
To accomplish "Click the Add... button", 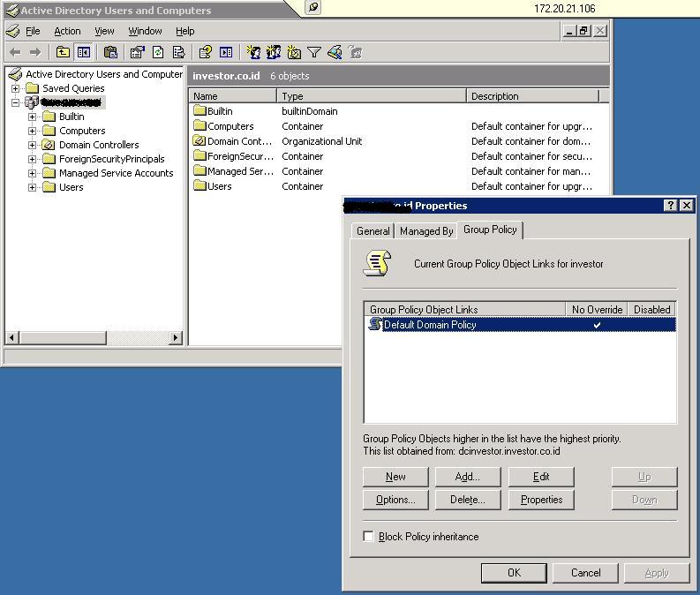I will [468, 477].
